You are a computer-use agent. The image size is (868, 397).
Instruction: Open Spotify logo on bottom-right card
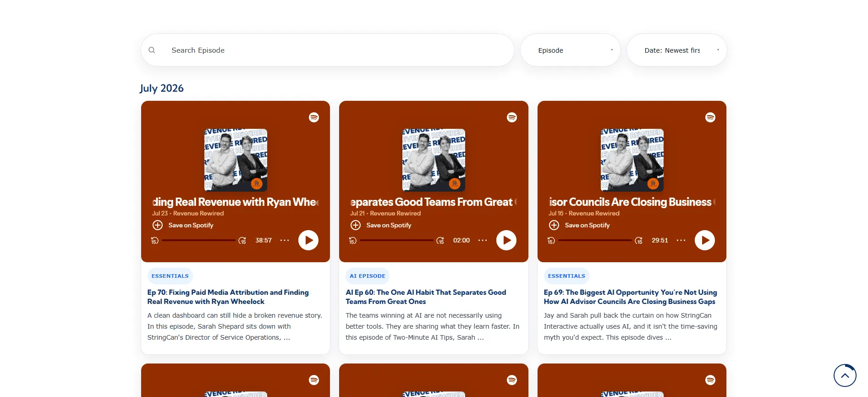(710, 380)
